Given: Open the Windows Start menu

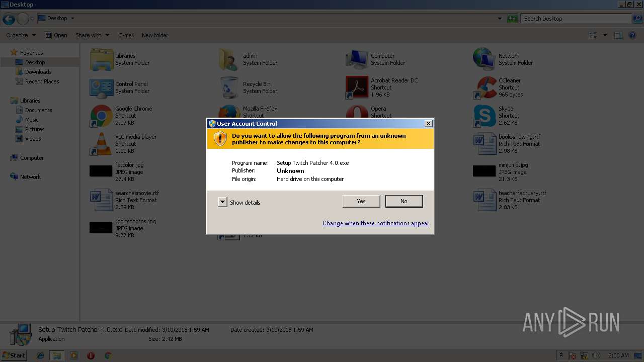Looking at the screenshot, I should 14,355.
